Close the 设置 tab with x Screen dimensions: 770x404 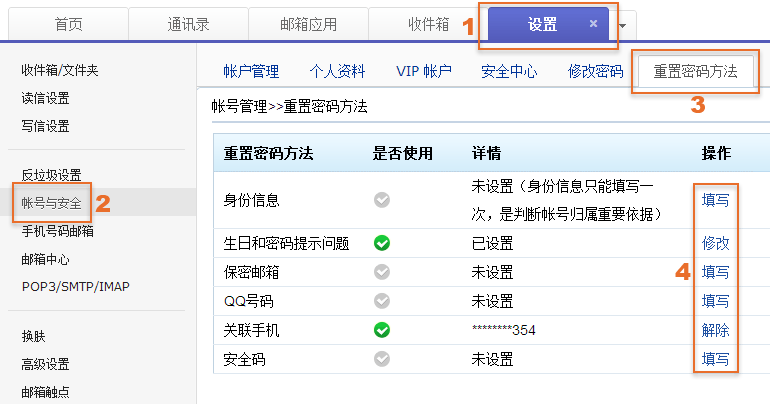[593, 23]
